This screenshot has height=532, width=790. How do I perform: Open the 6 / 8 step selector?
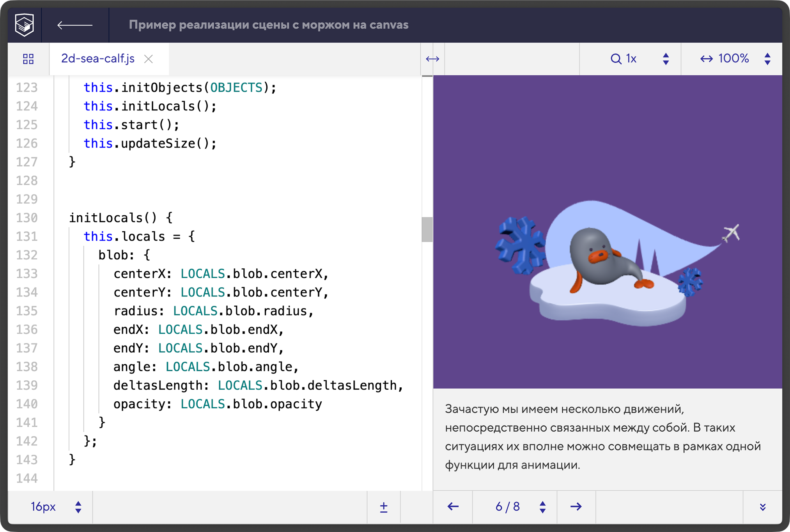pos(542,507)
